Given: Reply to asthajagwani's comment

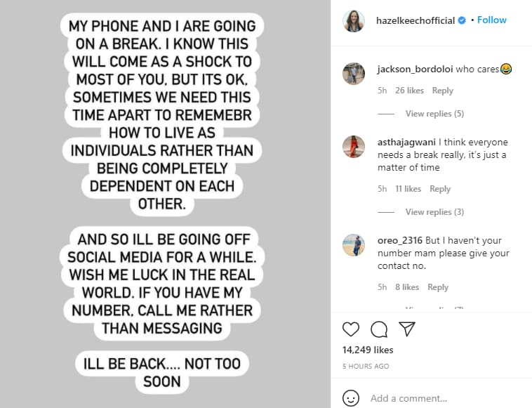Looking at the screenshot, I should 440,189.
